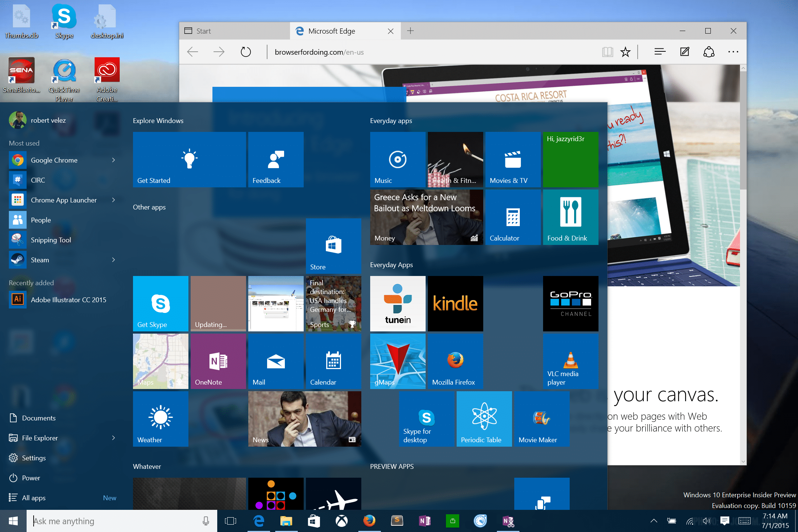This screenshot has height=532, width=798.
Task: Launch the Kindle tile
Action: pos(456,304)
